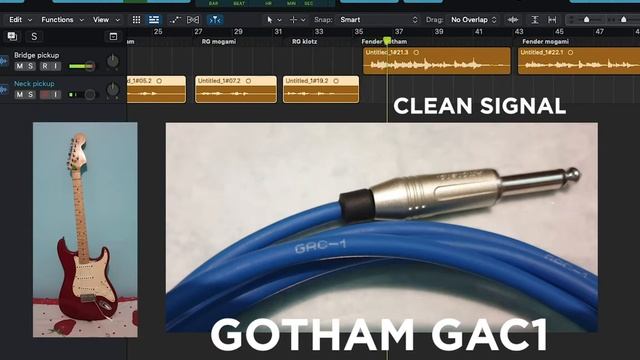Click the loop icon on Untitled_1#22.1
Image resolution: width=640 pixels, height=360 pixels.
pyautogui.click(x=570, y=53)
